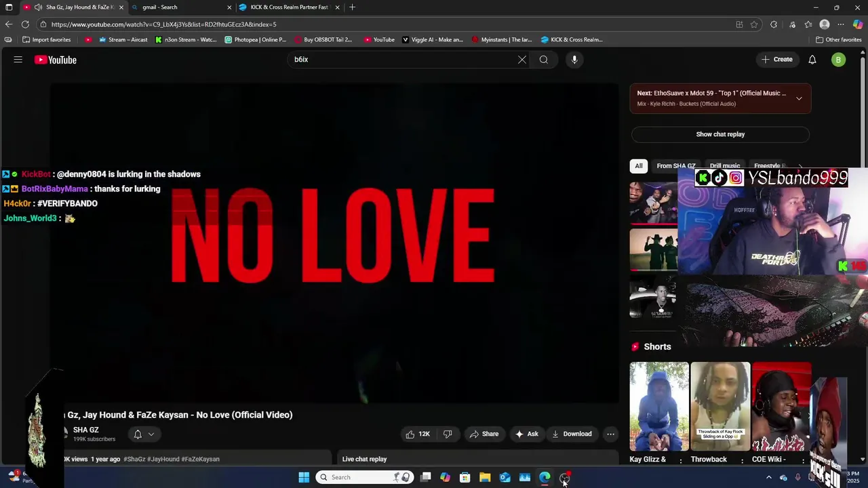Click the #JayHound hashtag

point(163,459)
